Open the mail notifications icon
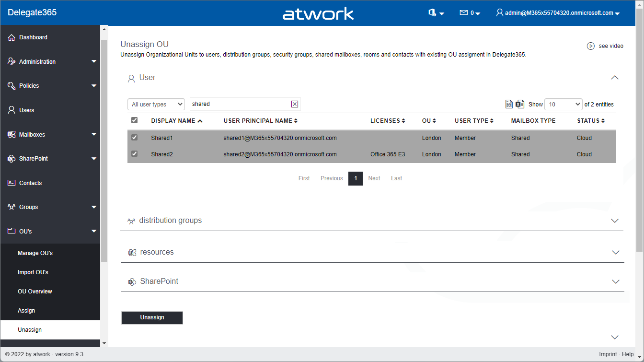Image resolution: width=644 pixels, height=362 pixels. (464, 13)
